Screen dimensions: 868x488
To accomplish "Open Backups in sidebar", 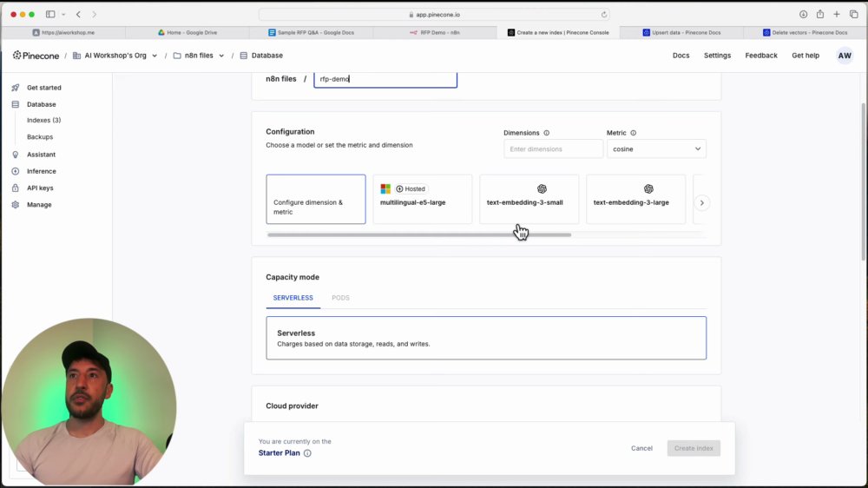I will pyautogui.click(x=40, y=137).
